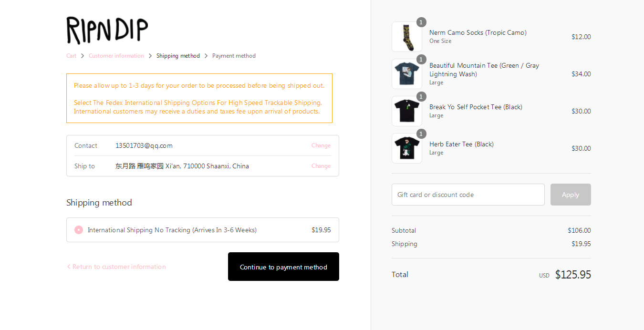The height and width of the screenshot is (330, 644).
Task: Click Break Yo Self Pocket Tee thumbnail
Action: pyautogui.click(x=407, y=111)
